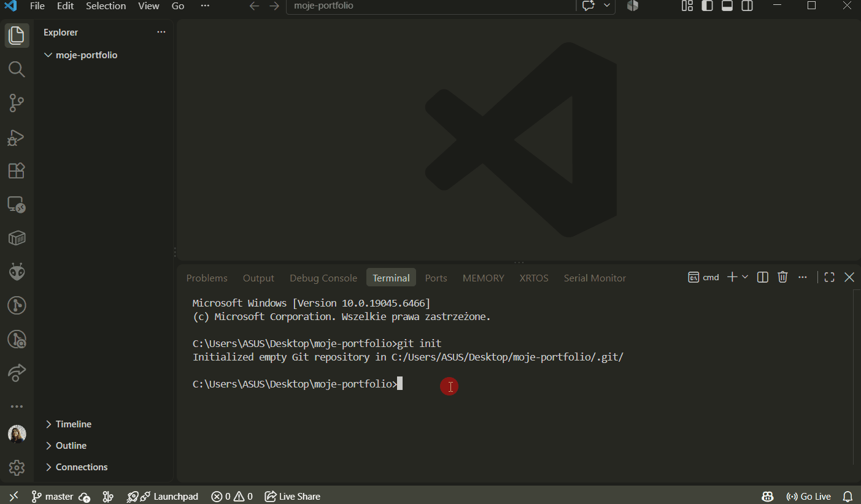
Task: Open terminal panel More Actions ellipsis
Action: [803, 277]
